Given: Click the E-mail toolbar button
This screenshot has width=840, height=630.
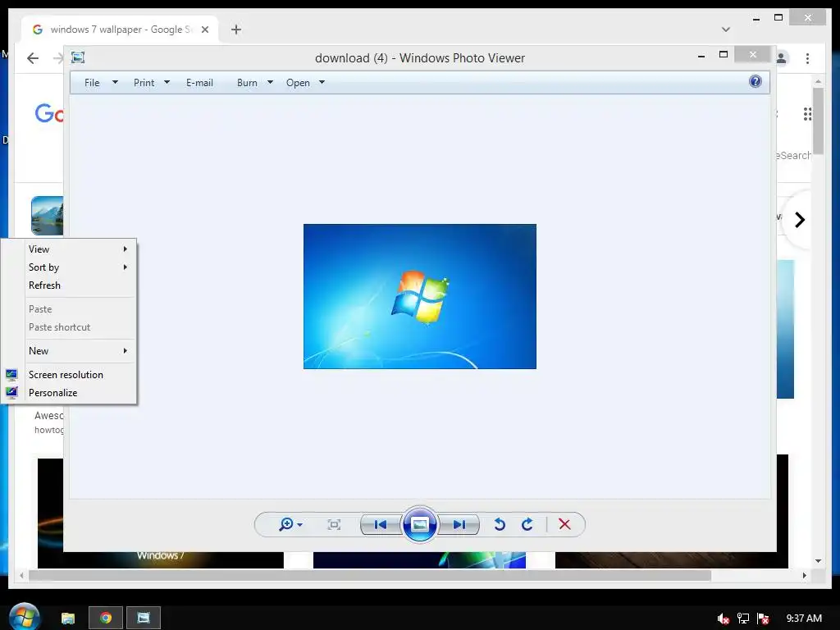Looking at the screenshot, I should point(200,83).
